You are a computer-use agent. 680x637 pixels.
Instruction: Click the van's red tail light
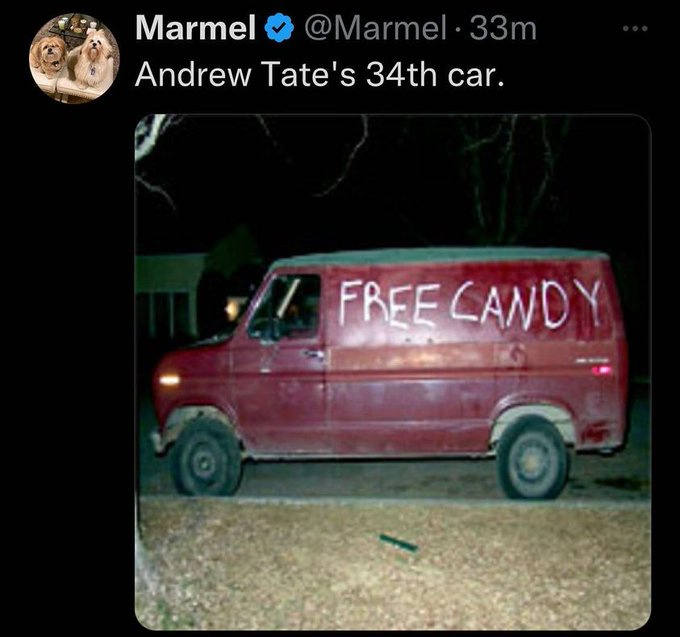coord(602,370)
